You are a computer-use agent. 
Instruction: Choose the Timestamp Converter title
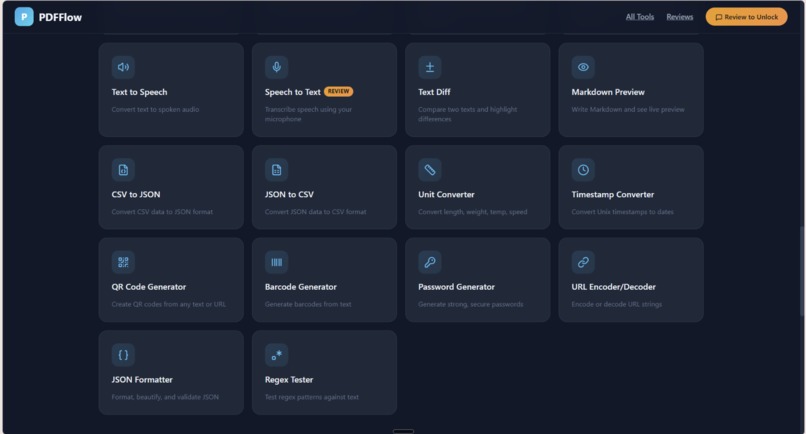click(x=613, y=194)
